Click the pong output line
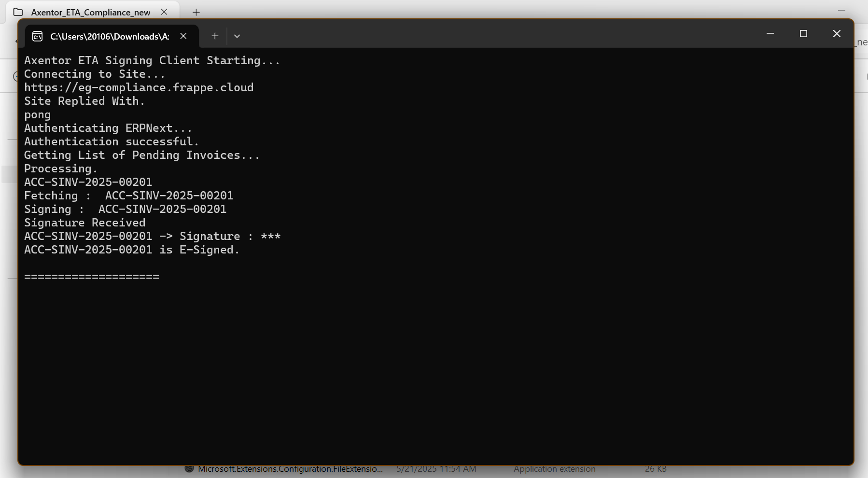This screenshot has height=478, width=868. coord(37,115)
